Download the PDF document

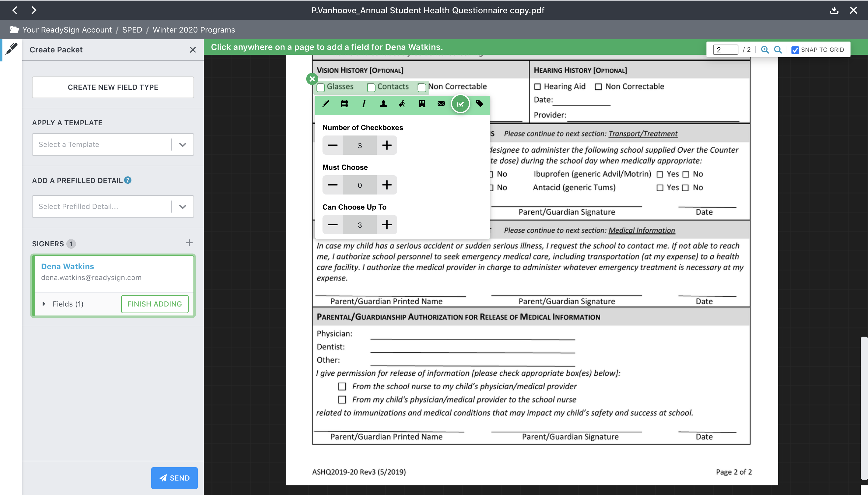(834, 10)
